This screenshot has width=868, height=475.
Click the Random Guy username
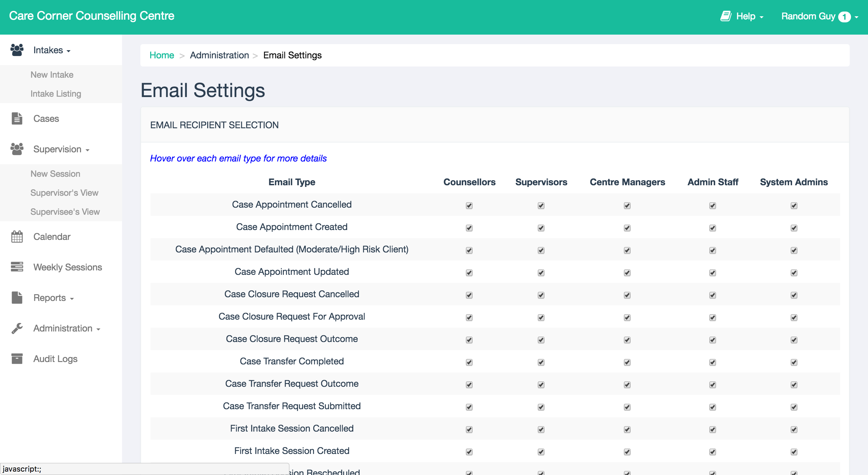tap(808, 16)
